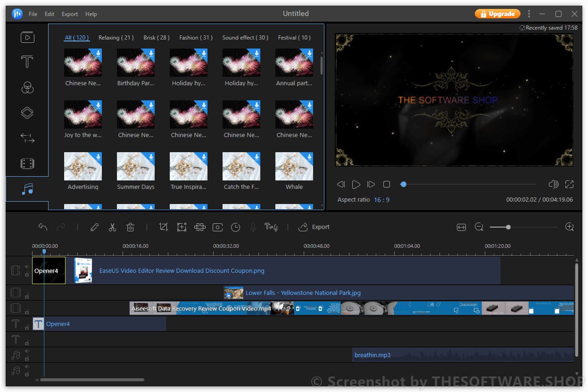Click the Duration clock icon in toolbar
This screenshot has width=588, height=392.
235,227
